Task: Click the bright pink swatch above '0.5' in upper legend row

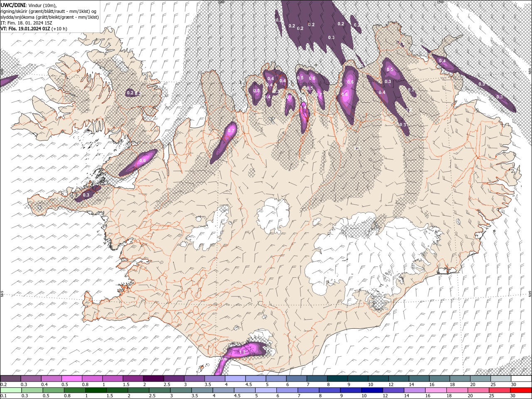Action: pyautogui.click(x=71, y=379)
